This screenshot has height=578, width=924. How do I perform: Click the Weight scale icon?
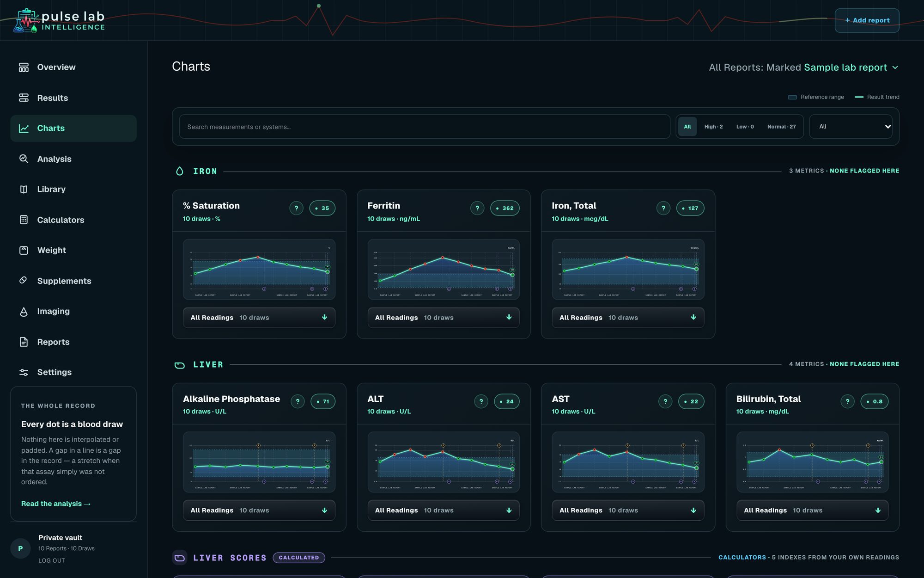24,250
